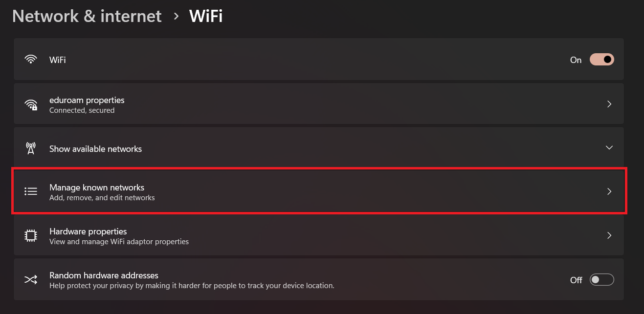Image resolution: width=644 pixels, height=314 pixels.
Task: Click the breadcrumb separator arrow
Action: pos(176,17)
